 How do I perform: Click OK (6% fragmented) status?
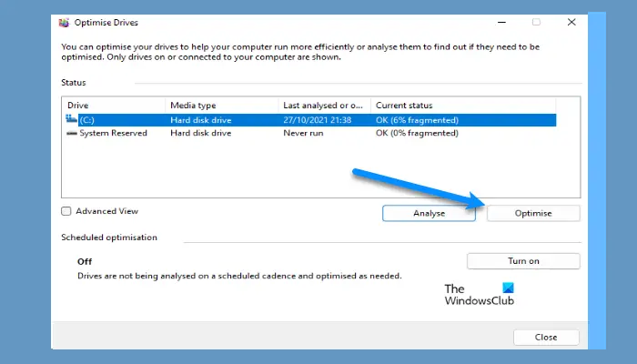click(x=417, y=120)
